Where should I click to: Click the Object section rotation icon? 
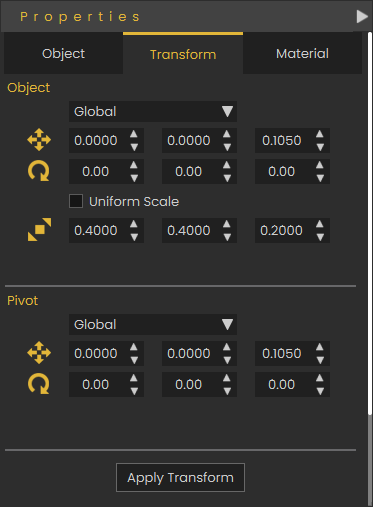(39, 171)
